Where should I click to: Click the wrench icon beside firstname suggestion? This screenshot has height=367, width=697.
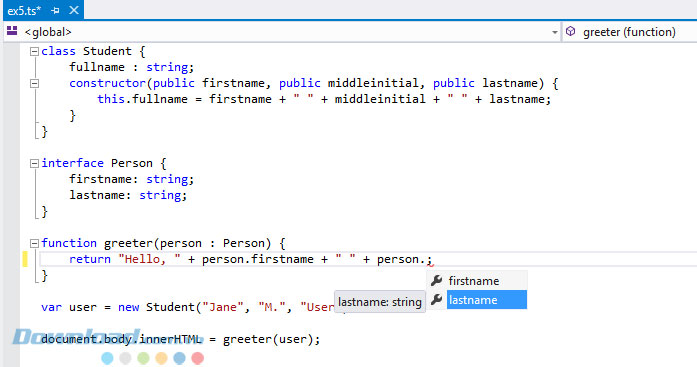[437, 280]
